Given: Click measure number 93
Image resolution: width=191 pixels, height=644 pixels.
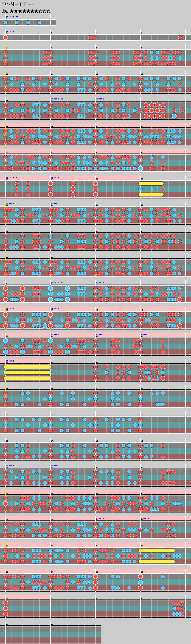Looking at the screenshot, I should [142, 598].
